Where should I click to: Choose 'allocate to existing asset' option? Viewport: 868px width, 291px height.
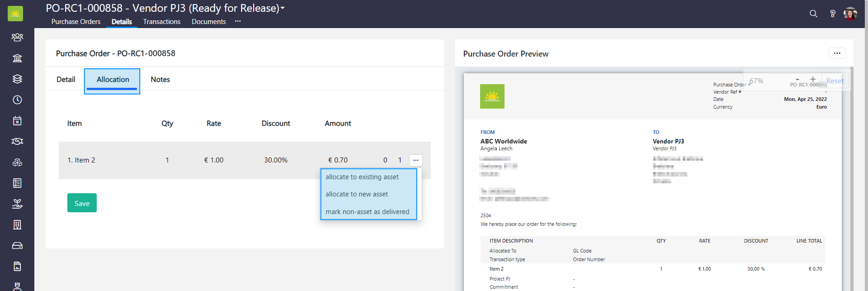pyautogui.click(x=362, y=177)
